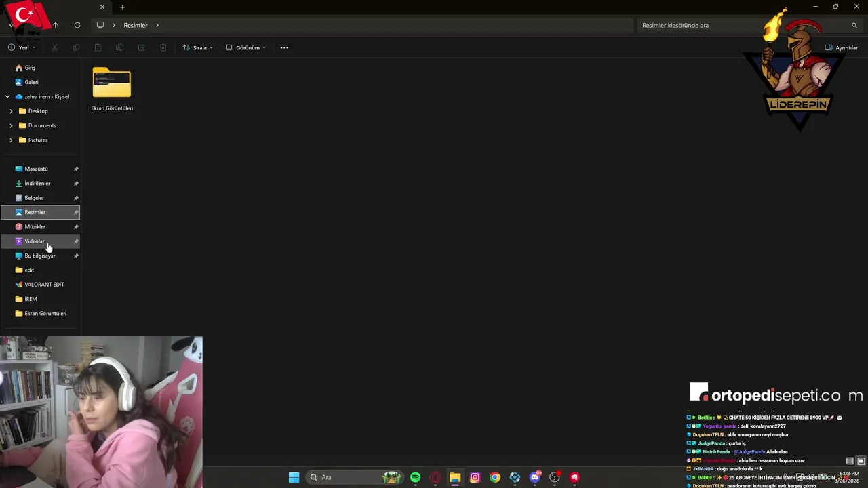Image resolution: width=868 pixels, height=488 pixels.
Task: Click pin icon next to Masaüstü
Action: coord(76,169)
